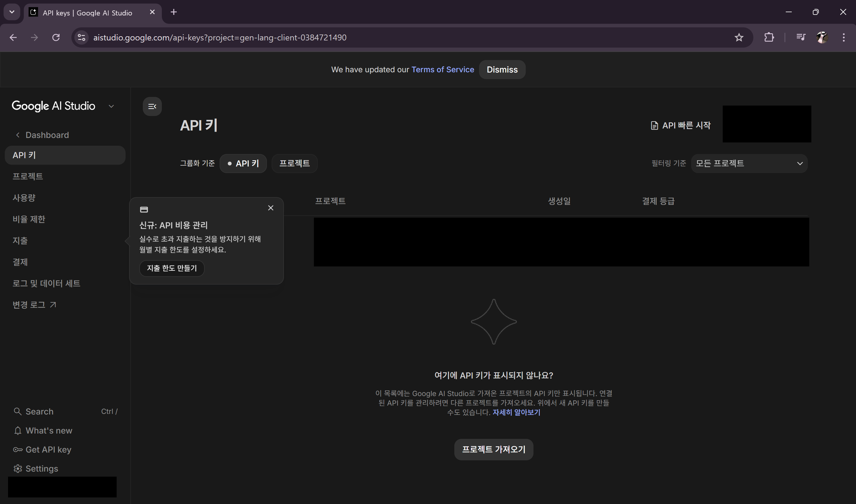Viewport: 856px width, 504px height.
Task: Select the API 키 grouping option
Action: [243, 163]
